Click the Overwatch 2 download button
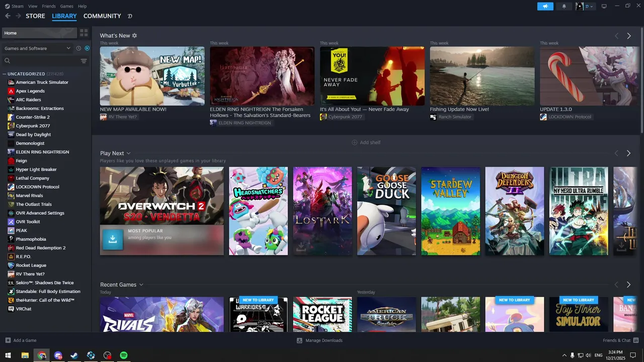644x362 pixels. [113, 240]
